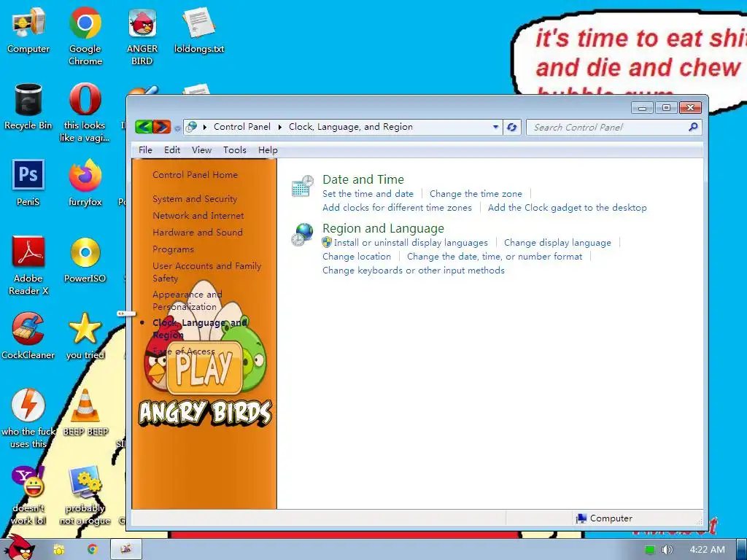Screen dimensions: 747x560
Task: Select the furryfox desktop icon
Action: point(85,182)
